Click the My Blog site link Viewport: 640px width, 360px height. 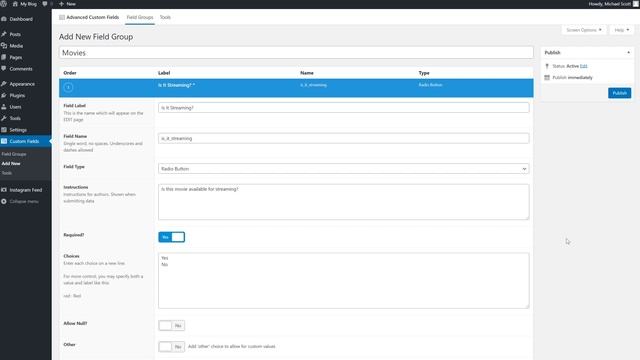[29, 4]
